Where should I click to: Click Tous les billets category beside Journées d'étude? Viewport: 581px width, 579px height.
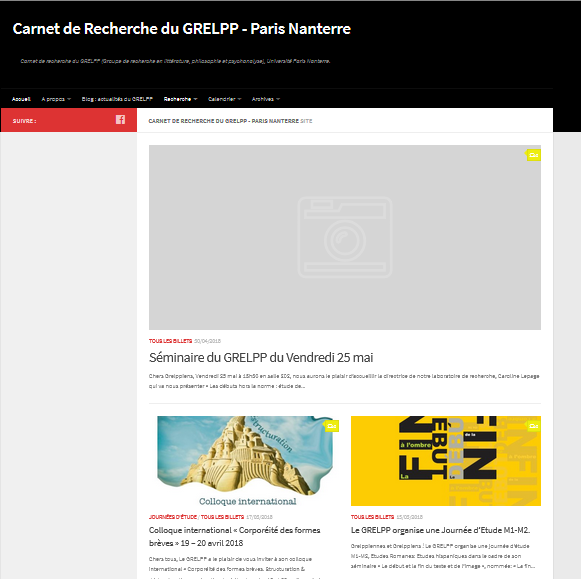pyautogui.click(x=222, y=517)
